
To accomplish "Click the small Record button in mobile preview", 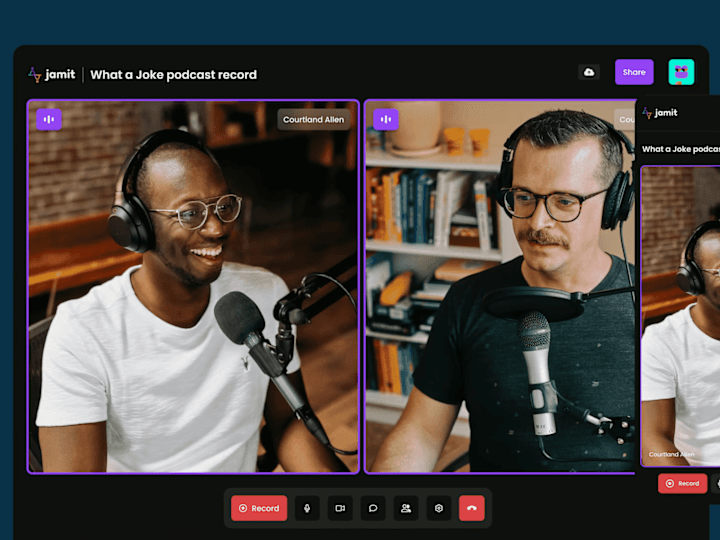I will [x=683, y=483].
